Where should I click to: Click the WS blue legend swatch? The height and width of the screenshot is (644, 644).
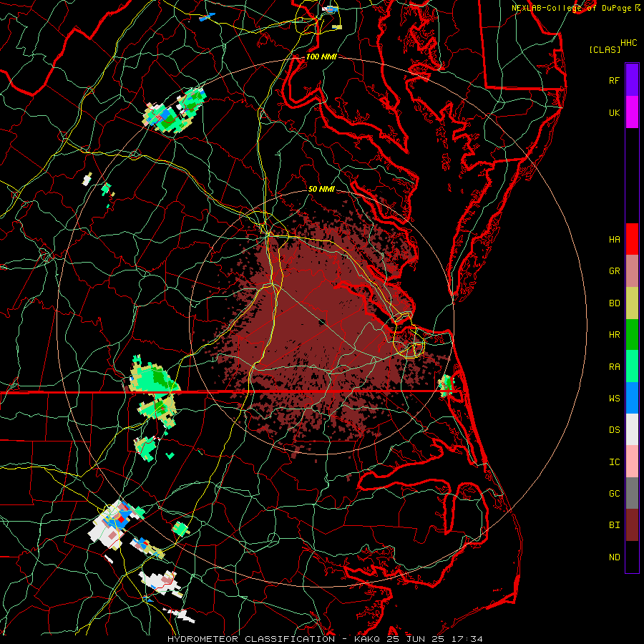coord(632,398)
